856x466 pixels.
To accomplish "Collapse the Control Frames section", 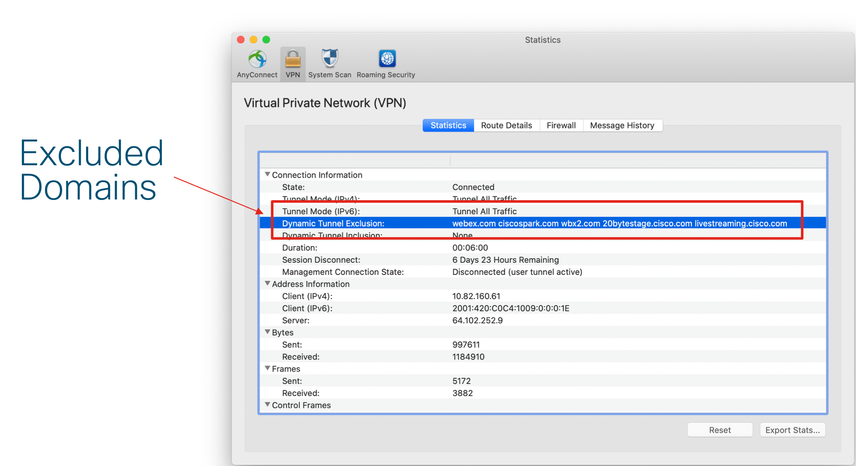I will (x=268, y=405).
